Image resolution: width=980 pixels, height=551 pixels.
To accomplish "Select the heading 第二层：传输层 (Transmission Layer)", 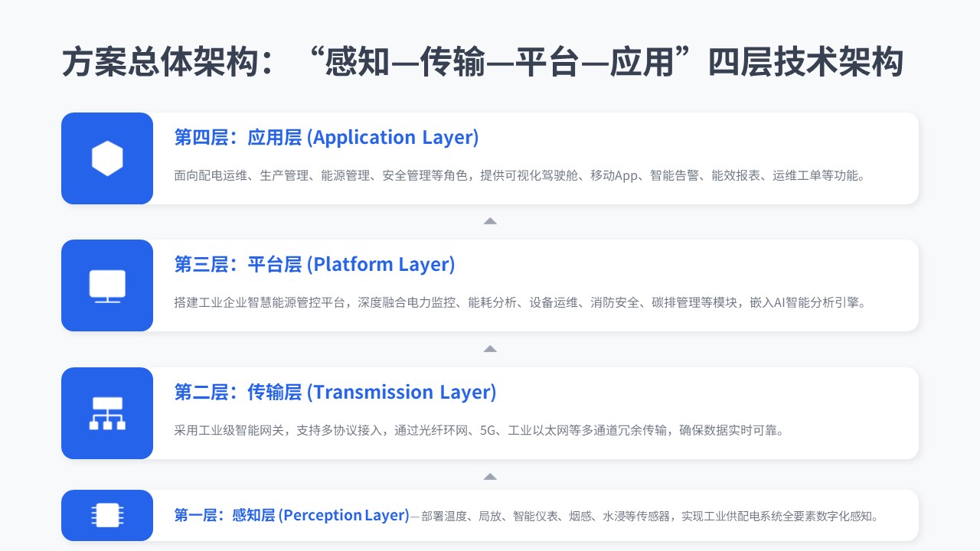I will point(335,393).
